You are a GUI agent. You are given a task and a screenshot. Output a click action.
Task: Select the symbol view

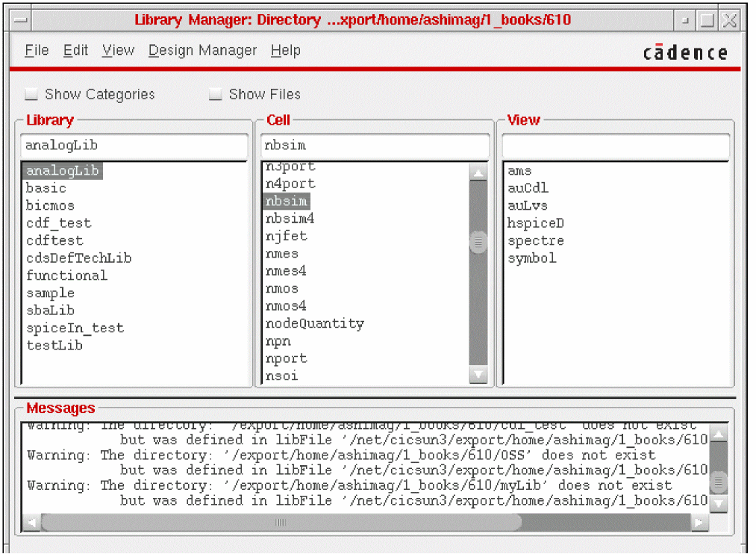tap(531, 258)
